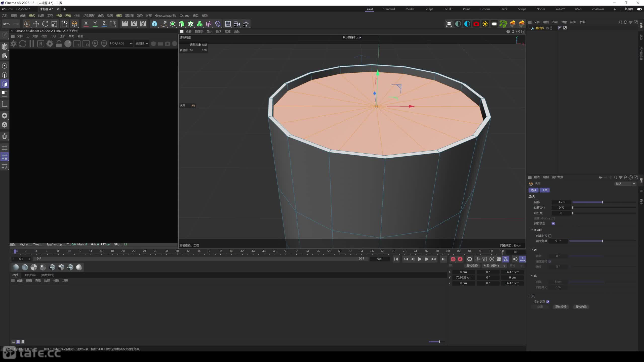Open the 网格 main menu
This screenshot has width=644, height=362.
tap(68, 16)
